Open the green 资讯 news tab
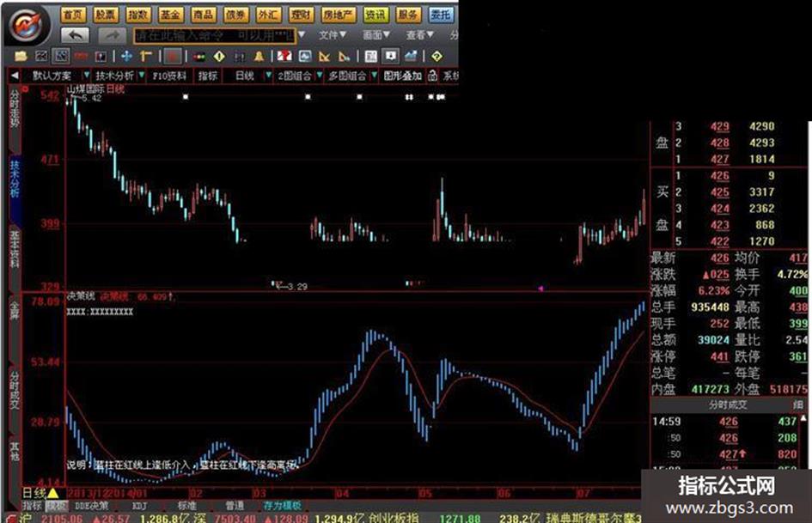Viewport: 812px width, 523px height. [375, 15]
